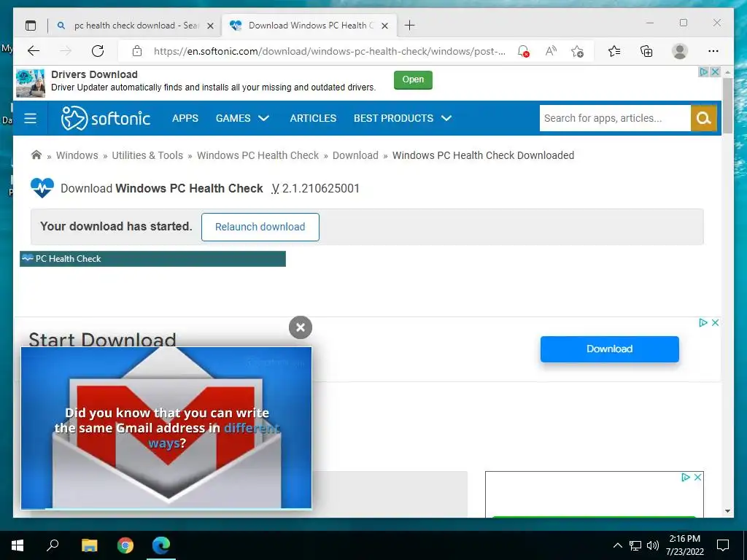Open taskbar search magnifier

point(53,545)
